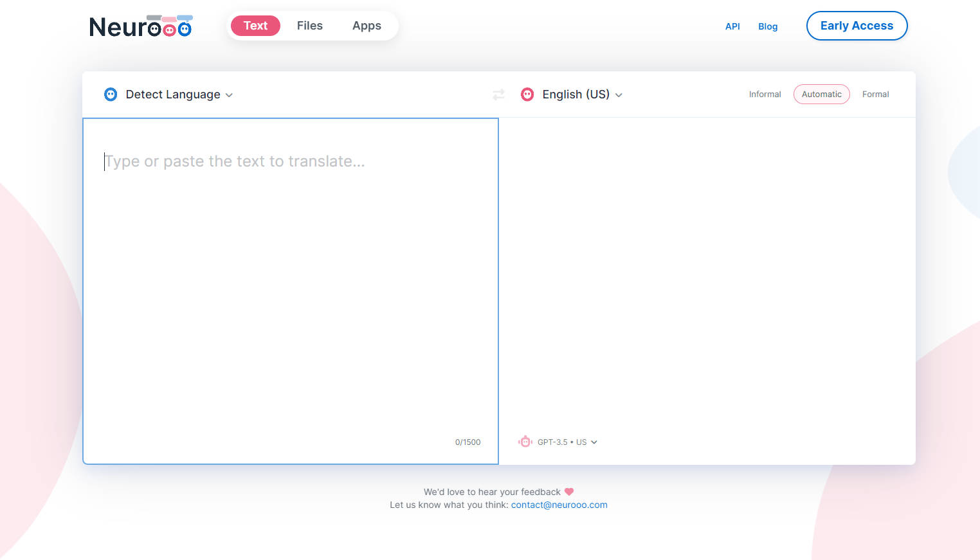Click the pink heart feedback icon
Screen dimensions: 980x560
569,492
